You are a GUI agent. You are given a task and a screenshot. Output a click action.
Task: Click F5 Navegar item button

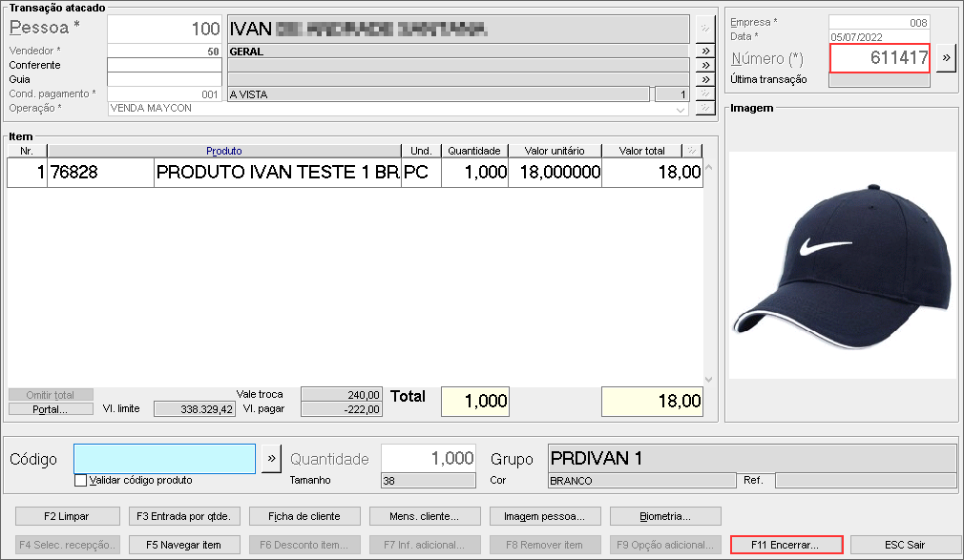184,545
